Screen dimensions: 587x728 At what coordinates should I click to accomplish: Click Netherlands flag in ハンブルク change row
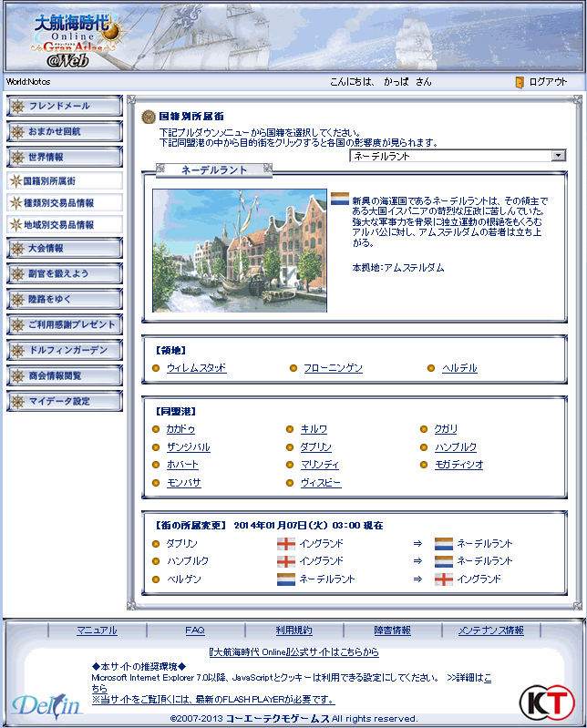pos(444,561)
